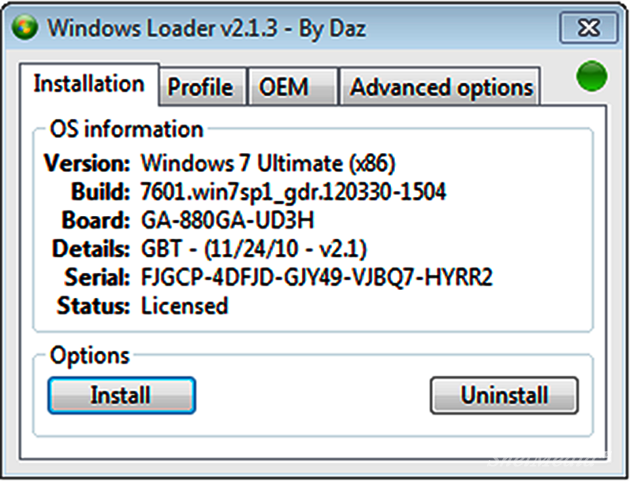Click the build value 7601.win7sp1_gdr.120330-1504

293,192
